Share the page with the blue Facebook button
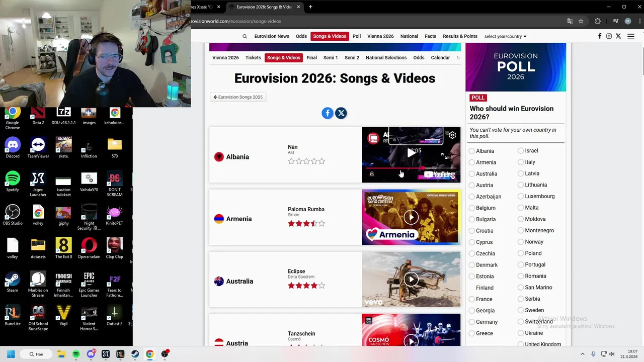The width and height of the screenshot is (644, 362). (x=328, y=113)
